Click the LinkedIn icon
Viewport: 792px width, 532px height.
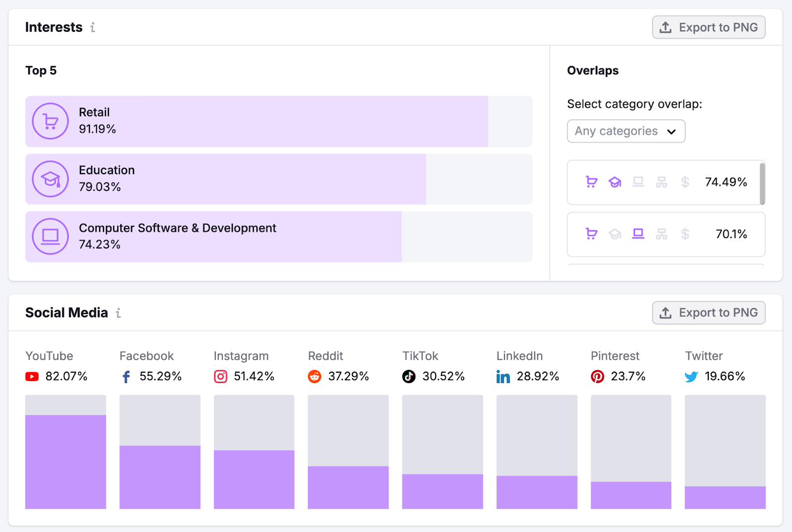click(503, 376)
